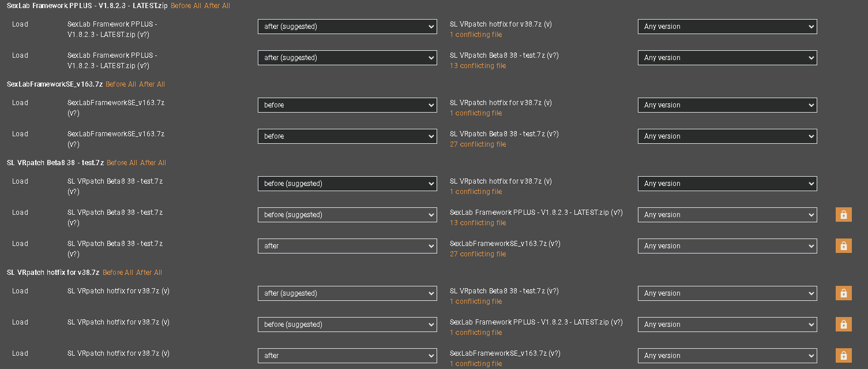This screenshot has height=369, width=868.
Task: Open rule dropdown for VRpatch Beta8 versus SexLab PPLUS
Action: tap(347, 215)
